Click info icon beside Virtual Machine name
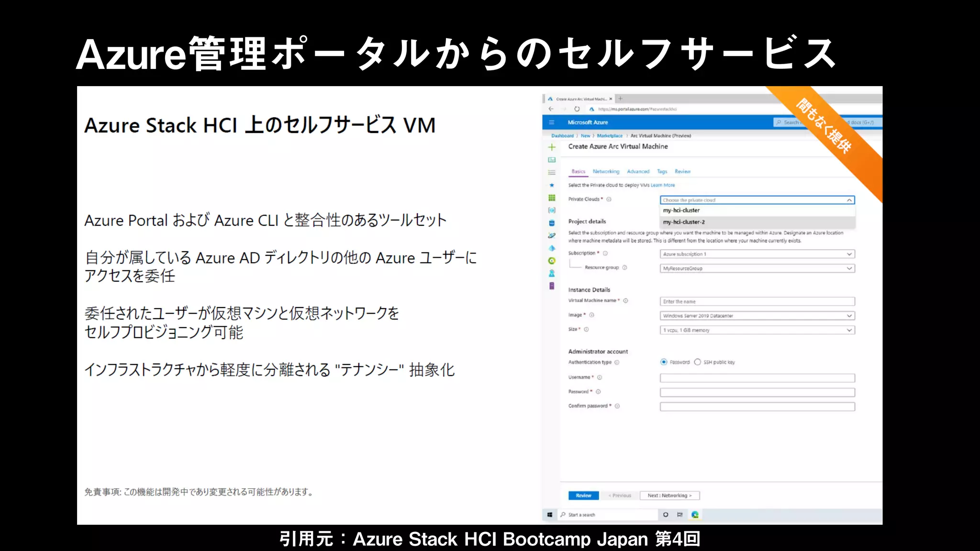The image size is (980, 551). coord(626,301)
